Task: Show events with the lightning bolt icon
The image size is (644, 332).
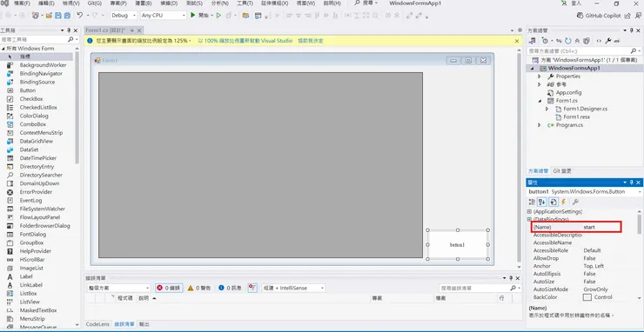Action: [x=564, y=202]
